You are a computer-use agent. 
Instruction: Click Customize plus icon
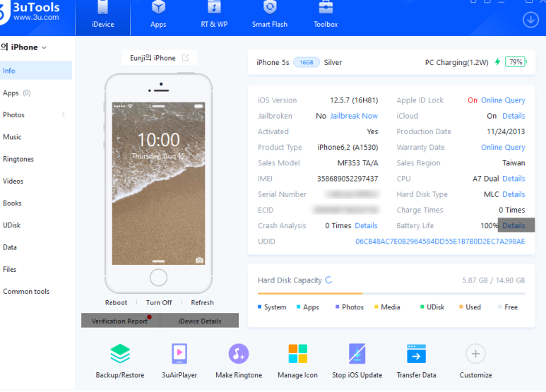pyautogui.click(x=475, y=354)
